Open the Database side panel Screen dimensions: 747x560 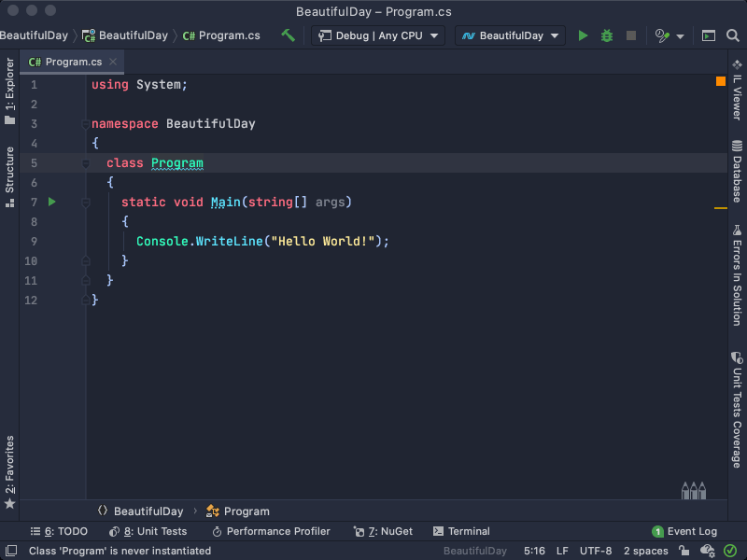tap(737, 172)
